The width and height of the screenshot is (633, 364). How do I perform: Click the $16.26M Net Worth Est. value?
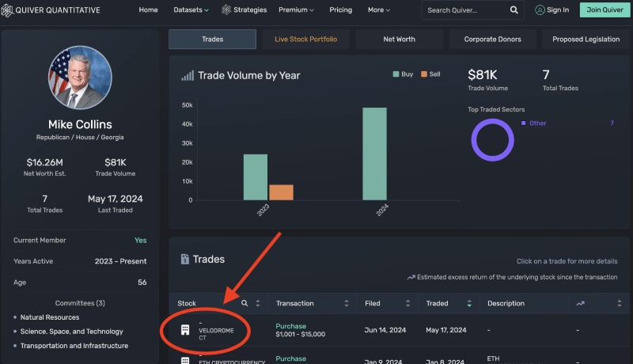[45, 163]
